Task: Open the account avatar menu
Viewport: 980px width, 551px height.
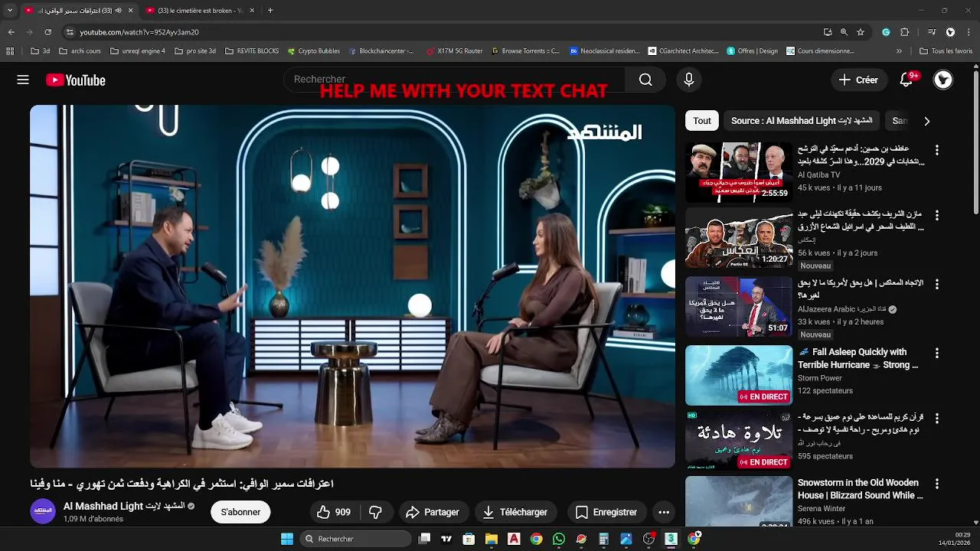Action: click(x=943, y=80)
